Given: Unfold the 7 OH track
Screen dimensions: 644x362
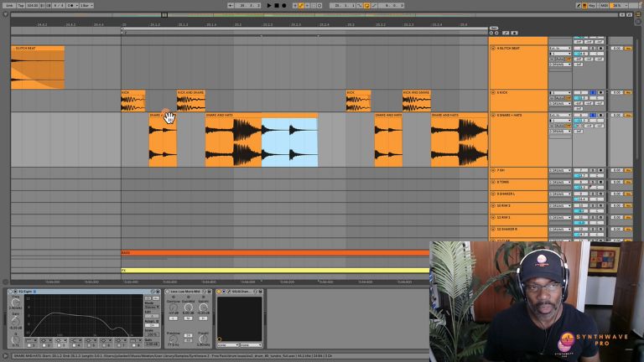Looking at the screenshot, I should [x=493, y=170].
